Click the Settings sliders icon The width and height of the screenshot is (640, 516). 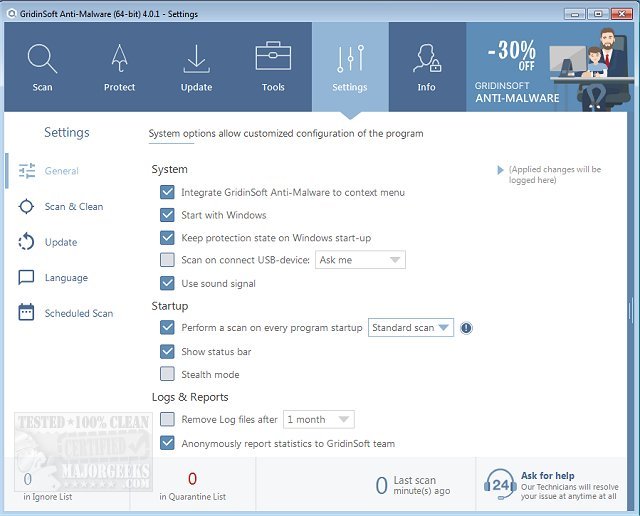[x=350, y=58]
